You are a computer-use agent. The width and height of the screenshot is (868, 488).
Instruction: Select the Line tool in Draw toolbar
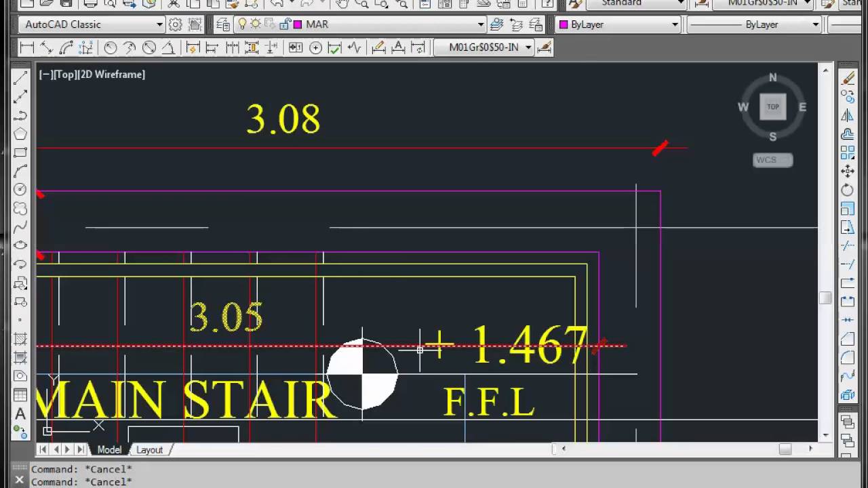coord(20,78)
